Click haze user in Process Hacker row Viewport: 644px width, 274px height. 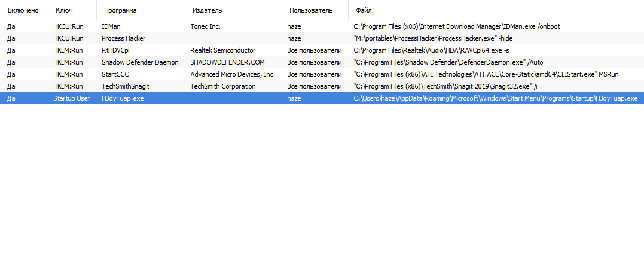(294, 38)
